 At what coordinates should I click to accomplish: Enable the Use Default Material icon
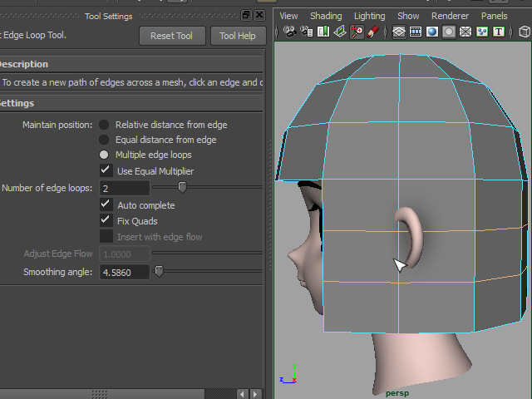449,32
